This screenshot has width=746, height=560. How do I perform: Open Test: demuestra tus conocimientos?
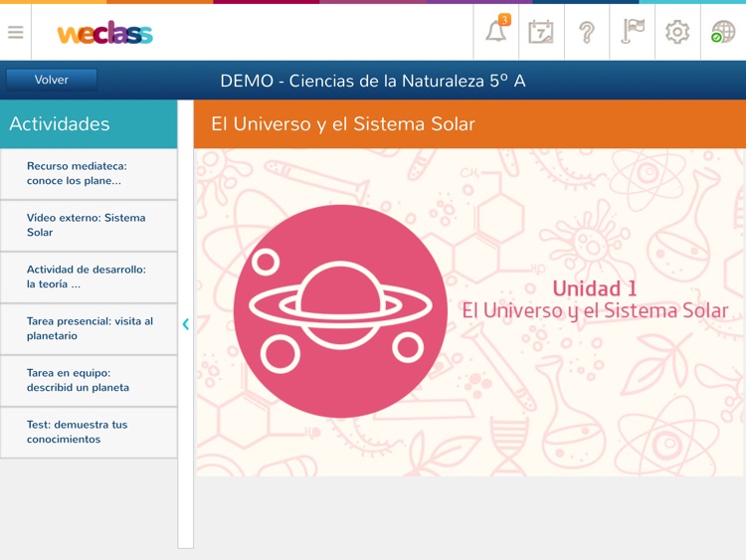(x=89, y=432)
